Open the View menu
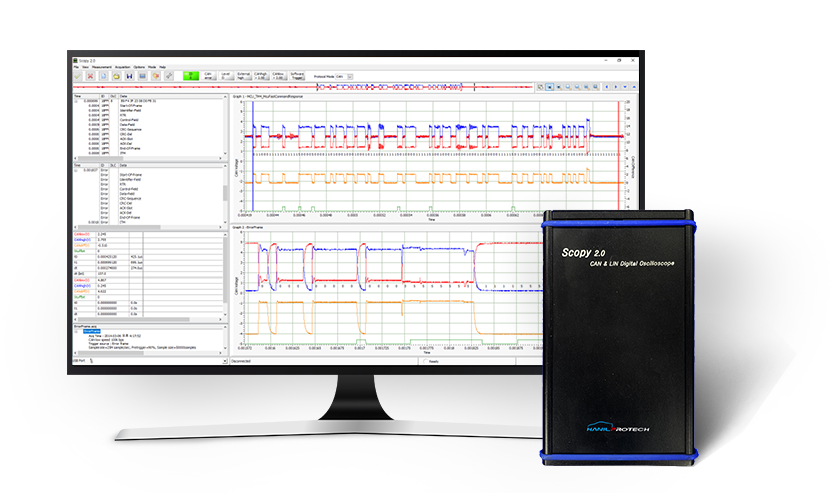The width and height of the screenshot is (833, 493). click(x=86, y=67)
